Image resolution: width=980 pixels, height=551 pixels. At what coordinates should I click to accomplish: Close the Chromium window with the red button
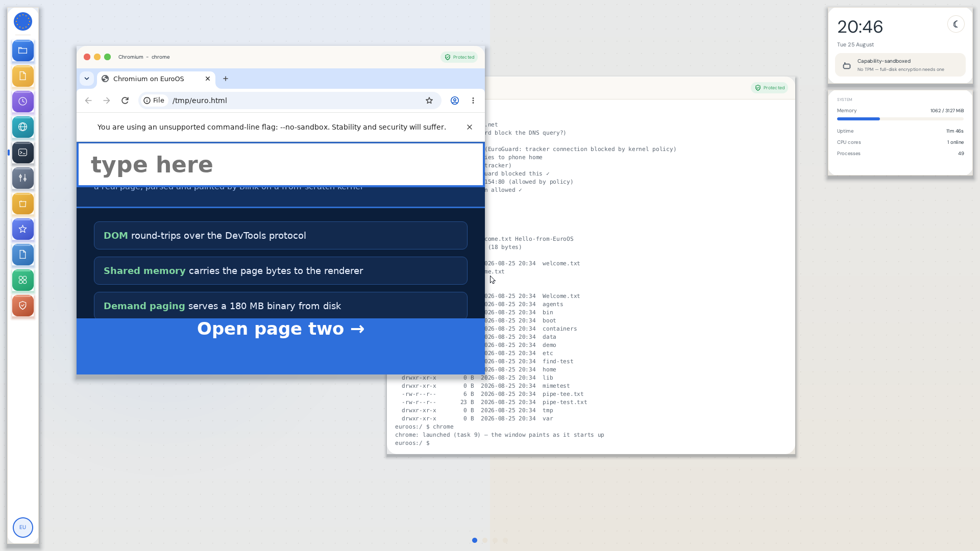coord(87,57)
